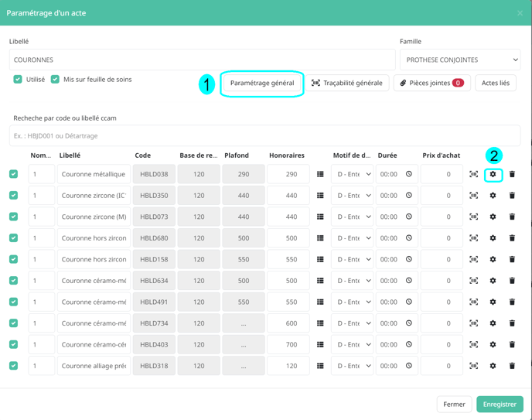Open Motif dropdown on HBLD634 row

(352, 281)
